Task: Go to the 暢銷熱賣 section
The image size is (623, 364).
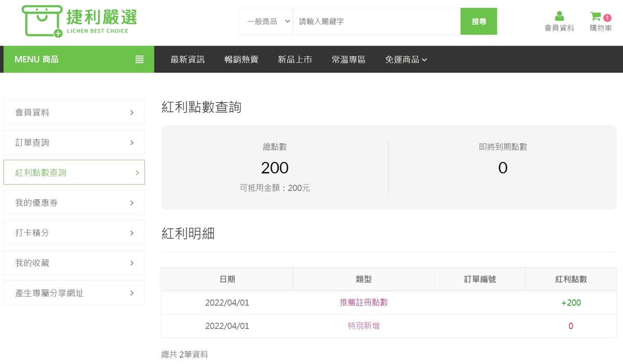Action: coord(241,59)
